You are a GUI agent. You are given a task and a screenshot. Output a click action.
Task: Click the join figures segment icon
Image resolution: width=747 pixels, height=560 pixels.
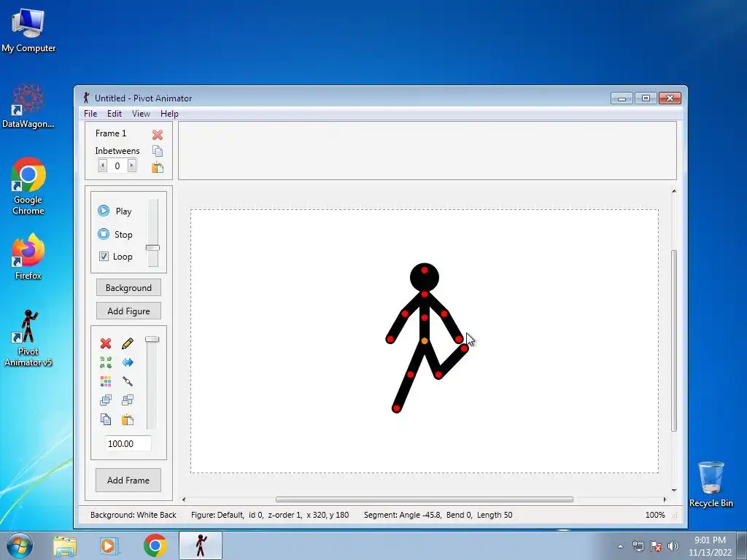click(128, 381)
